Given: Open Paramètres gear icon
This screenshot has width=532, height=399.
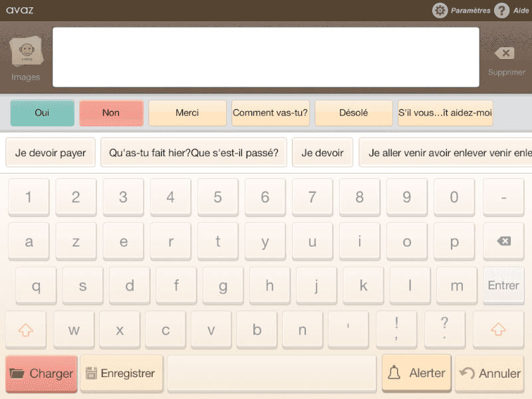Looking at the screenshot, I should 440,11.
